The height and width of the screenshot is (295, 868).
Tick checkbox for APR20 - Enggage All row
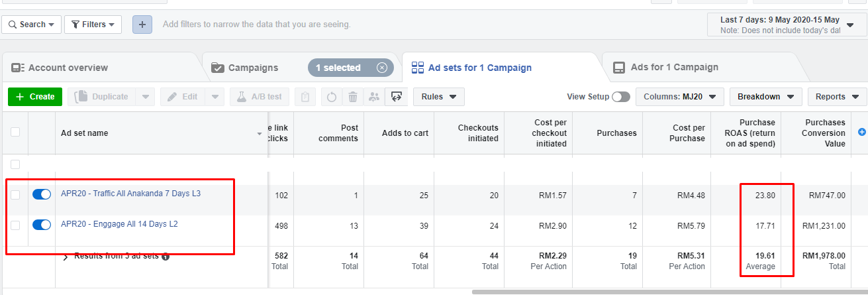tap(15, 225)
